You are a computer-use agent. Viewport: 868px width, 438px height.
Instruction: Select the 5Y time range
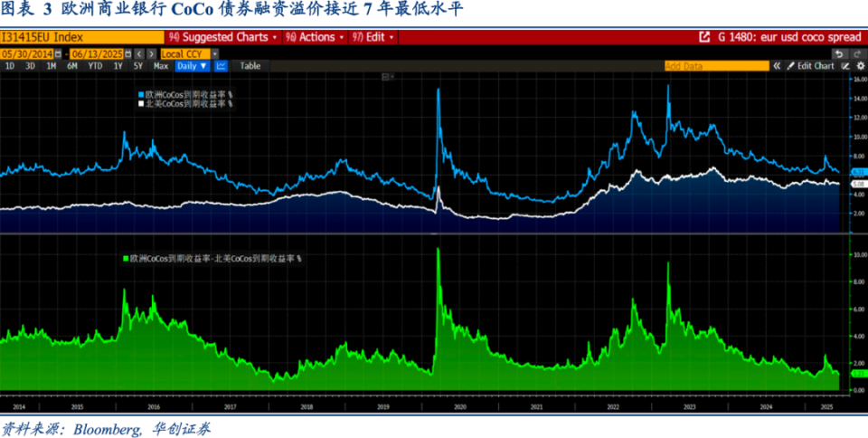(x=137, y=66)
